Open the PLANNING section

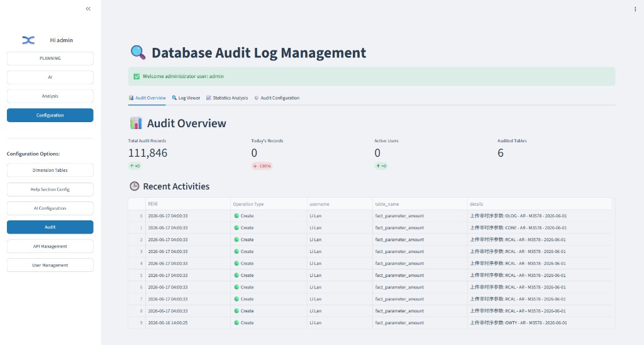pyautogui.click(x=50, y=59)
